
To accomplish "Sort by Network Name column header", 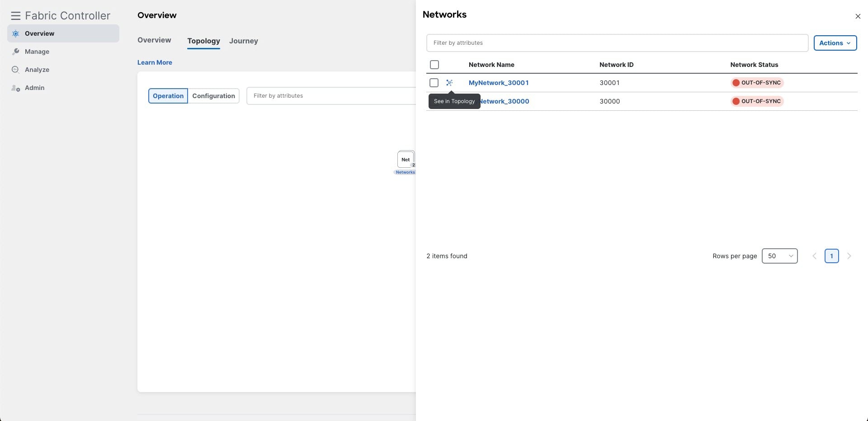I will point(491,65).
